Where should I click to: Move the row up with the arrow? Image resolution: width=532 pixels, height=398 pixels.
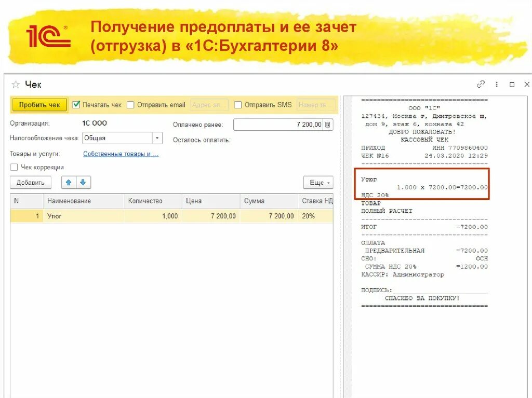[69, 182]
